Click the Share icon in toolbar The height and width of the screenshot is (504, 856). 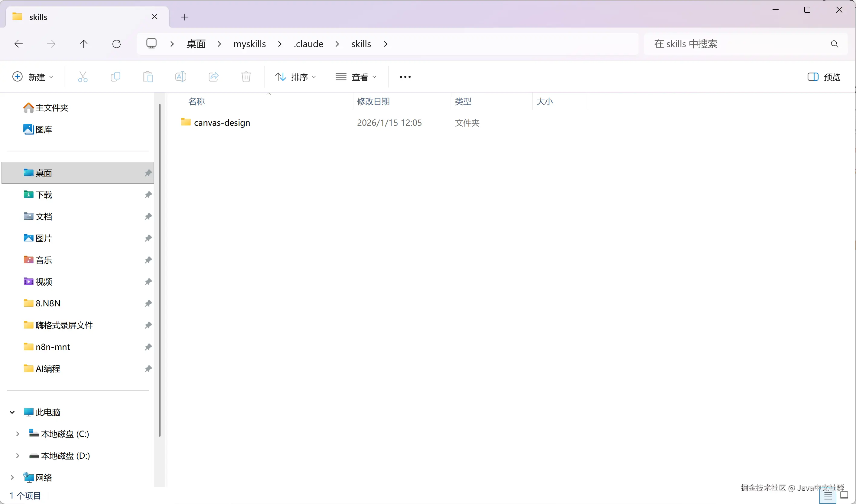pos(213,77)
